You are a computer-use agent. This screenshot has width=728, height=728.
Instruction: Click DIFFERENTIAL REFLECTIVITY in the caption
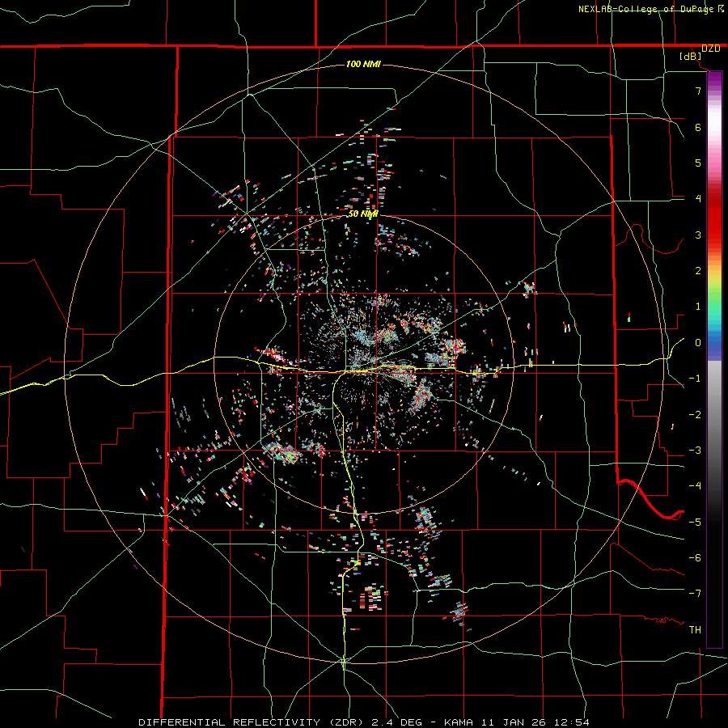coord(229,722)
